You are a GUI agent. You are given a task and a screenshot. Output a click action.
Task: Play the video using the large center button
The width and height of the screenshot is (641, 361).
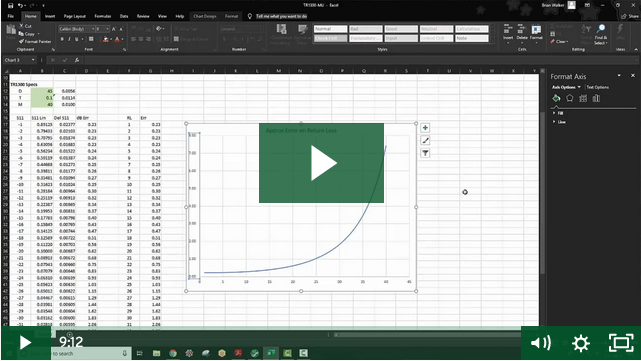[321, 163]
